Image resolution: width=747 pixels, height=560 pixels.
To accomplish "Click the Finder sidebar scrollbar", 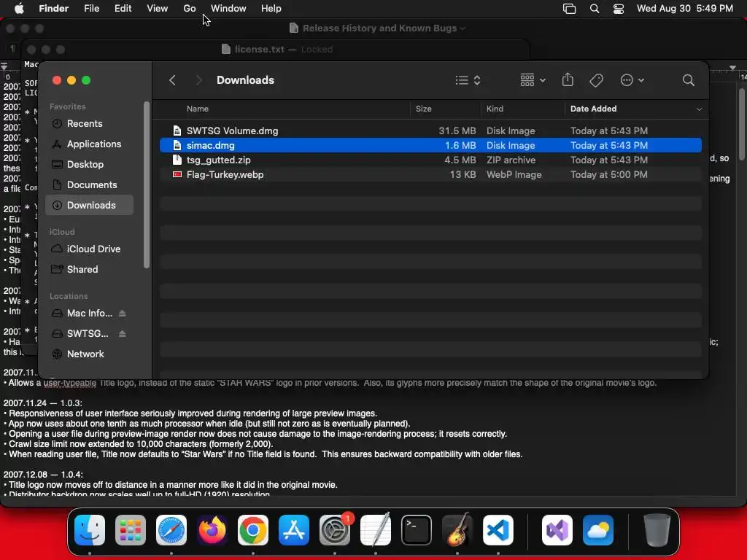I will [x=146, y=184].
